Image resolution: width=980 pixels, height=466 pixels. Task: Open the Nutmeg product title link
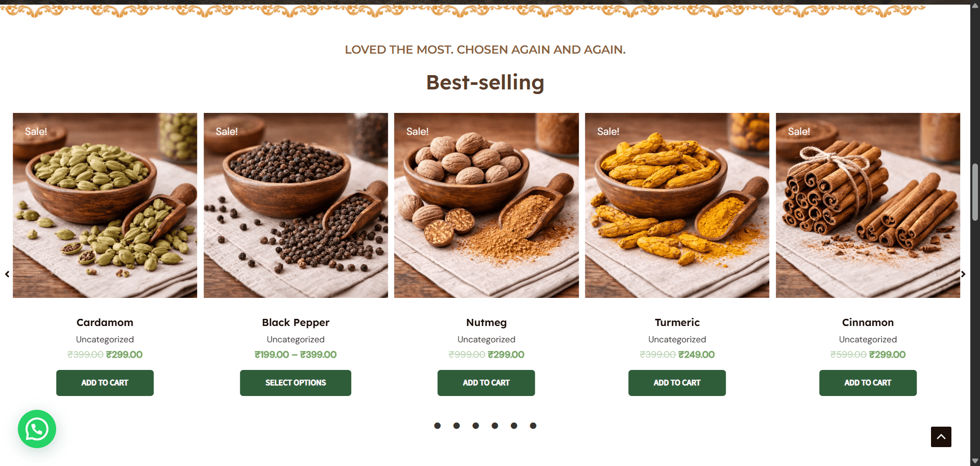point(486,322)
